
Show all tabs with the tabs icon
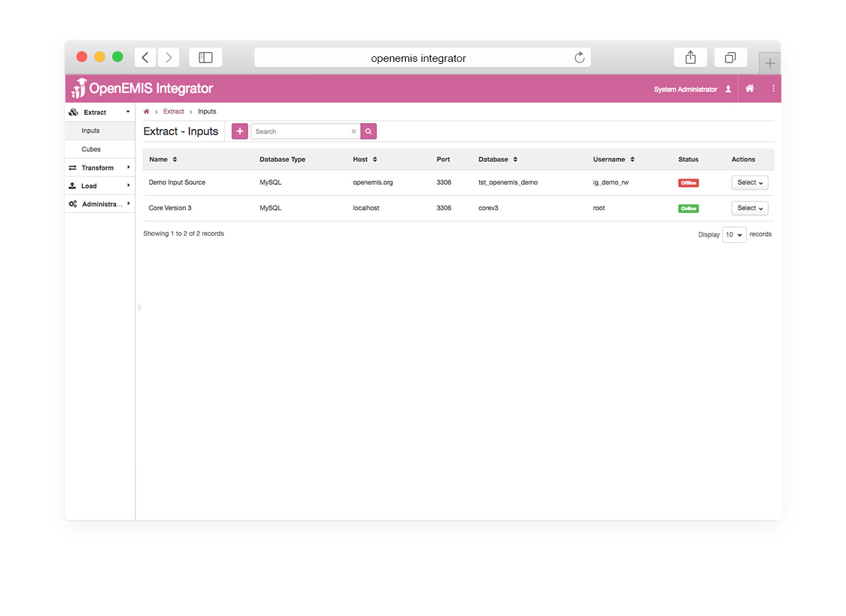[730, 58]
